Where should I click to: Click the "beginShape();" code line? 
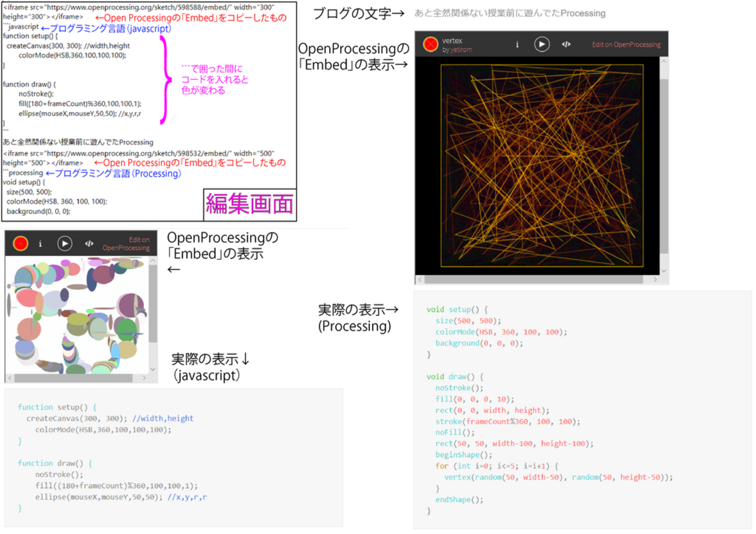[x=463, y=454]
